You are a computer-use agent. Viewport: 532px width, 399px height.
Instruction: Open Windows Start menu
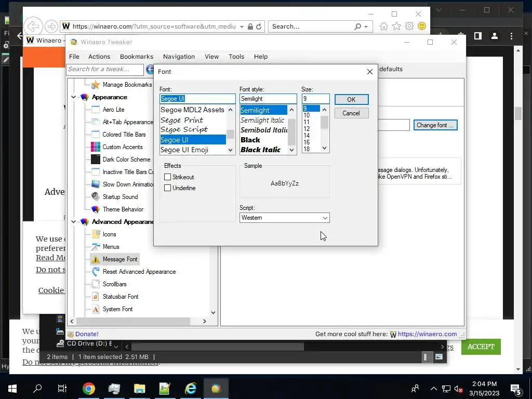point(12,389)
